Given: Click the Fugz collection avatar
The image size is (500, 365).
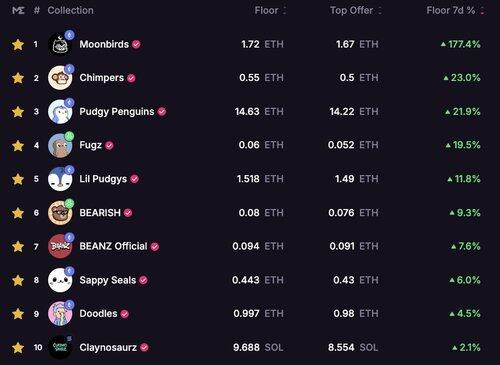Looking at the screenshot, I should coord(60,145).
